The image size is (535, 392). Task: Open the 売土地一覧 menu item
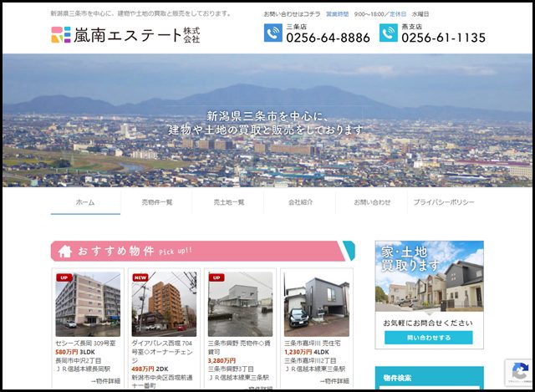pyautogui.click(x=228, y=202)
